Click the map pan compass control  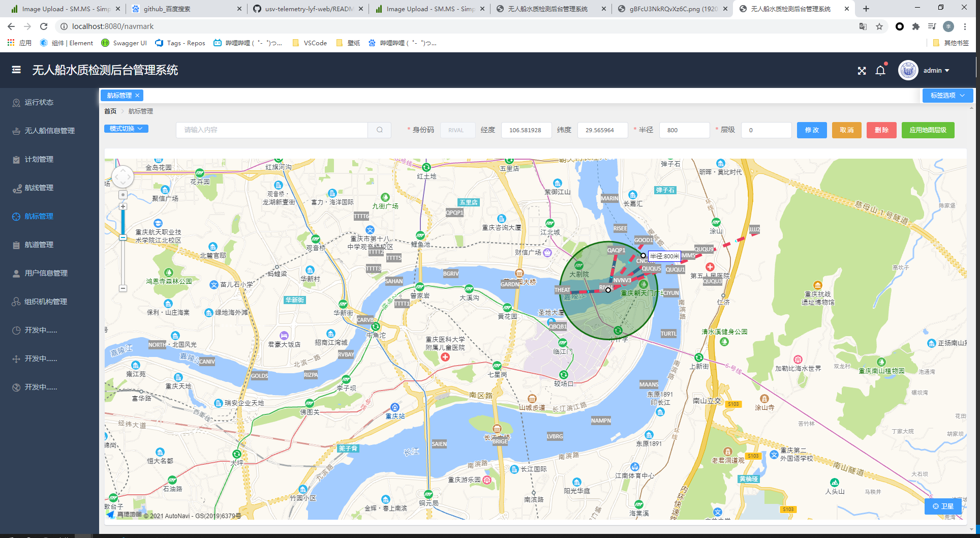click(122, 177)
